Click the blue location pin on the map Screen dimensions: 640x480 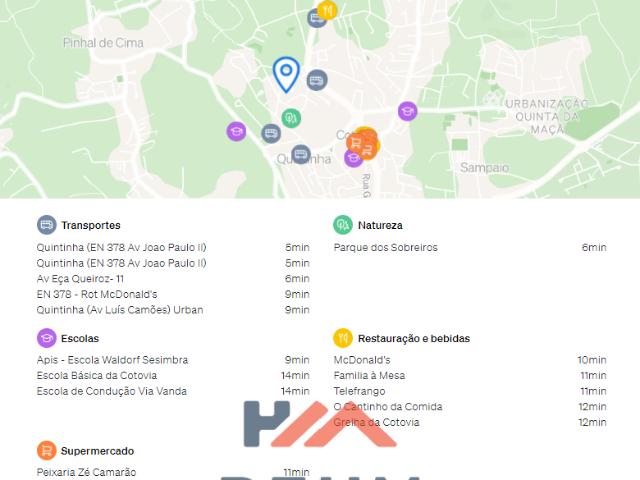(x=286, y=74)
